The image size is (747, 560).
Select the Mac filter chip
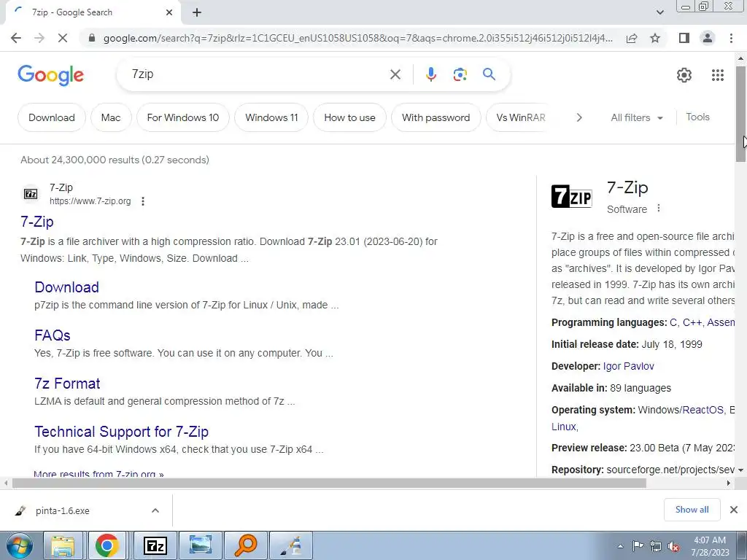[111, 117]
